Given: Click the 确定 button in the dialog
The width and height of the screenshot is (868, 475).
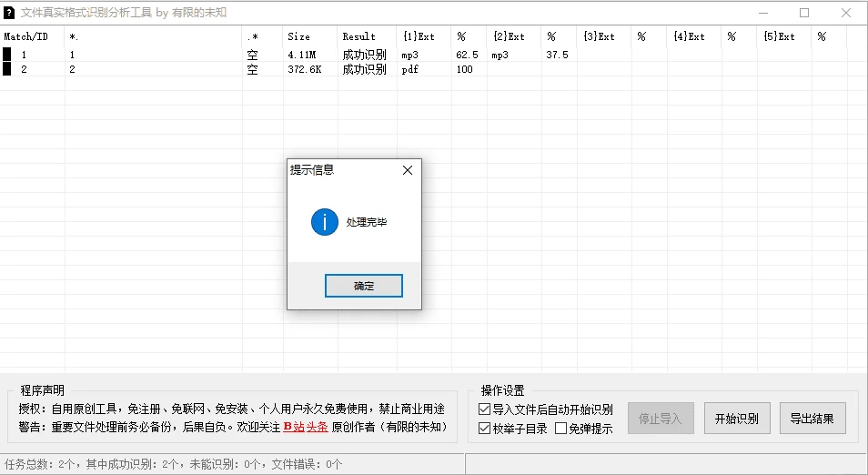Looking at the screenshot, I should [363, 286].
